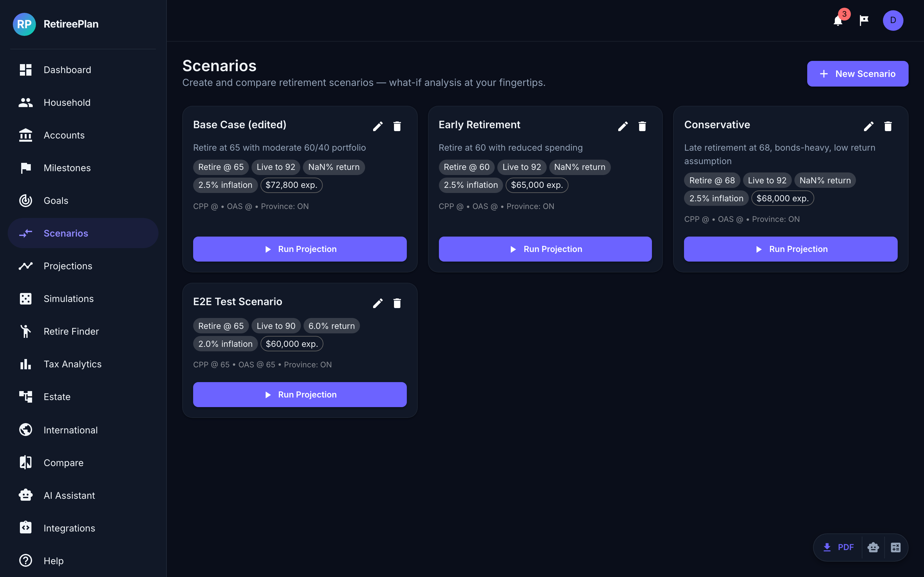Delete the Early Retirement scenario
Image resolution: width=924 pixels, height=577 pixels.
click(x=642, y=126)
